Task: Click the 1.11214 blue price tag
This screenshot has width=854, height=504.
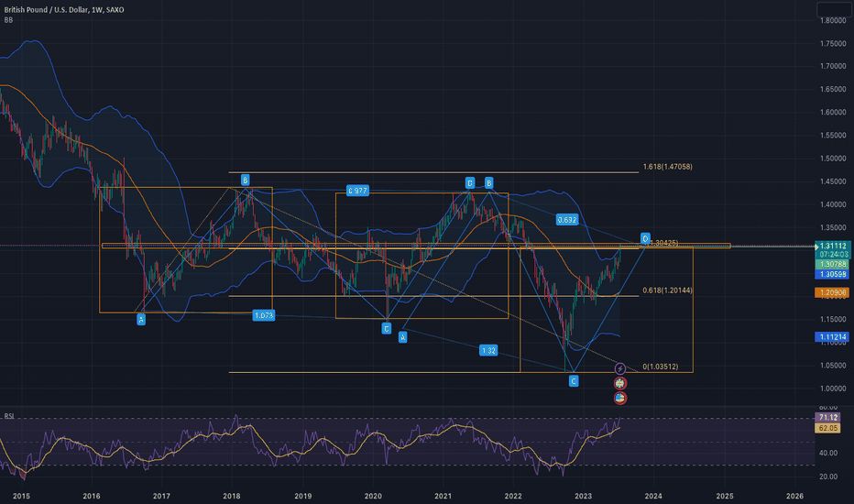Action: (x=832, y=336)
